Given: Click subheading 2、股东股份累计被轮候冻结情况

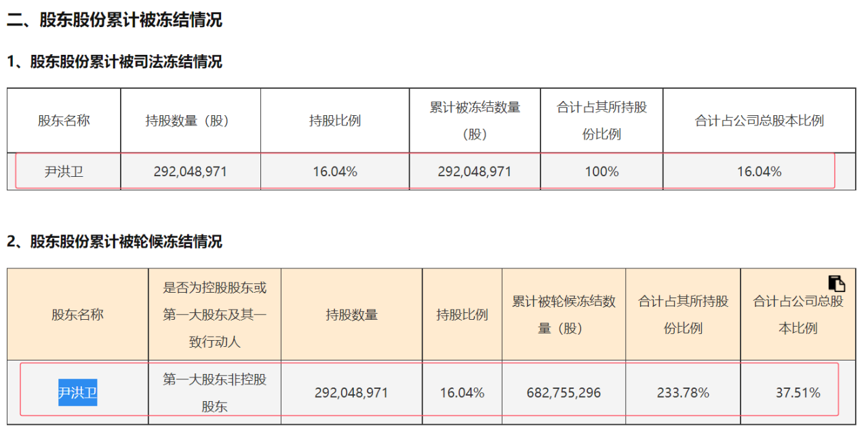Looking at the screenshot, I should [115, 241].
